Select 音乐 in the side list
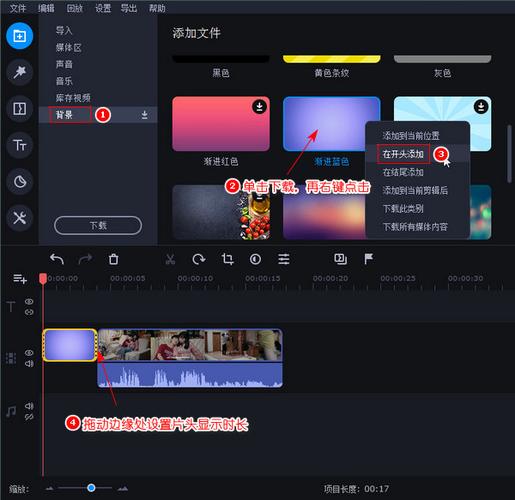The height and width of the screenshot is (500, 515). click(x=64, y=81)
